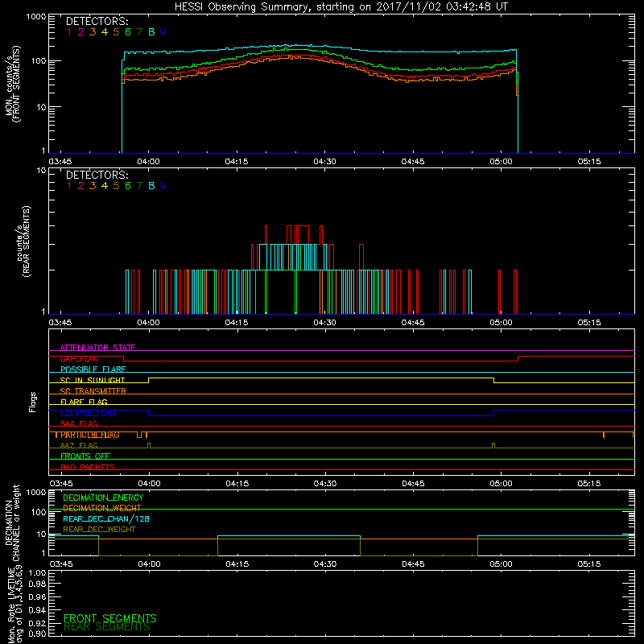The height and width of the screenshot is (644, 644).
Task: Click DETECTORS: label in the front segments panel
Action: tap(97, 22)
